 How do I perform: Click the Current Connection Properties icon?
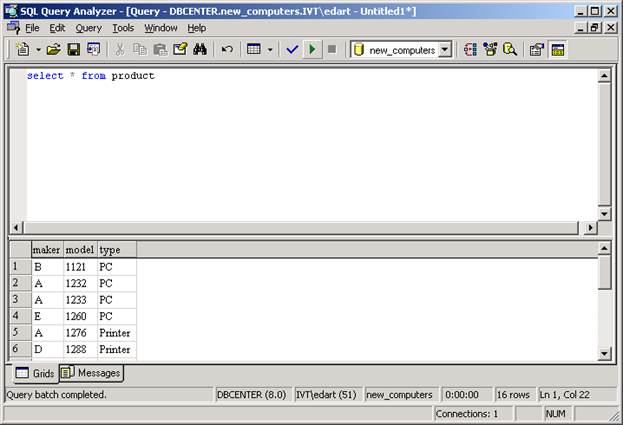536,50
